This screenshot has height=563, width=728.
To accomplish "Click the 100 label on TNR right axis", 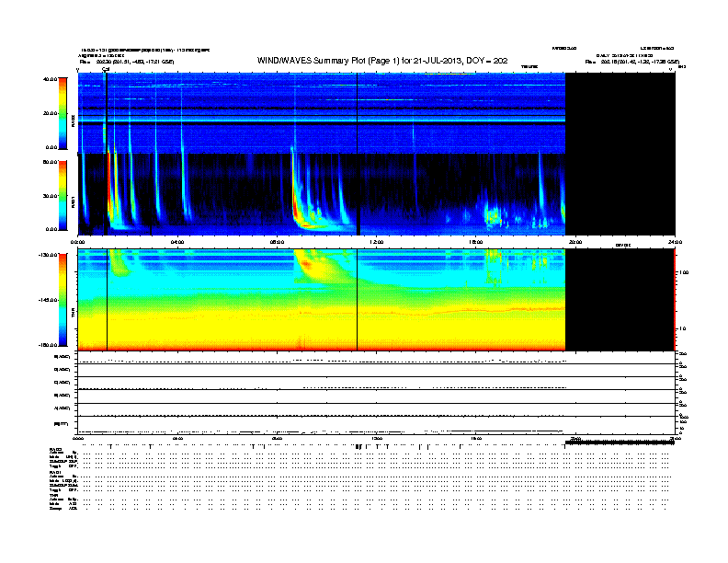I will tap(683, 272).
